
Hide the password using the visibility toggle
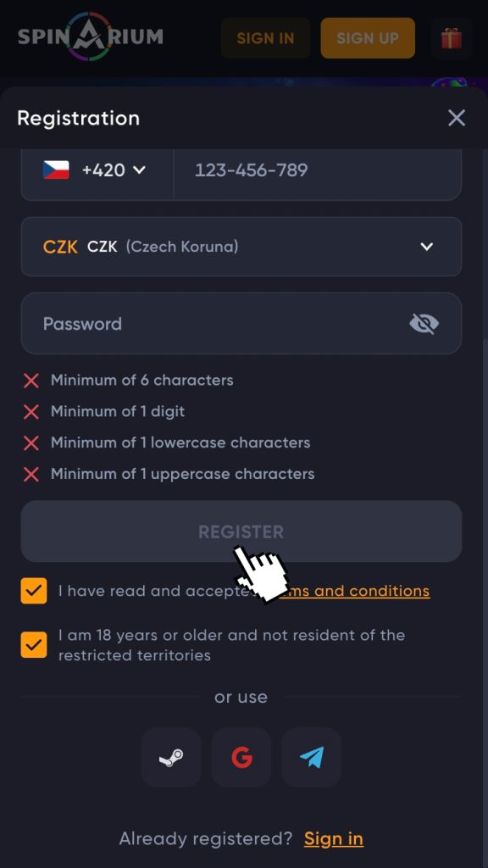(424, 323)
